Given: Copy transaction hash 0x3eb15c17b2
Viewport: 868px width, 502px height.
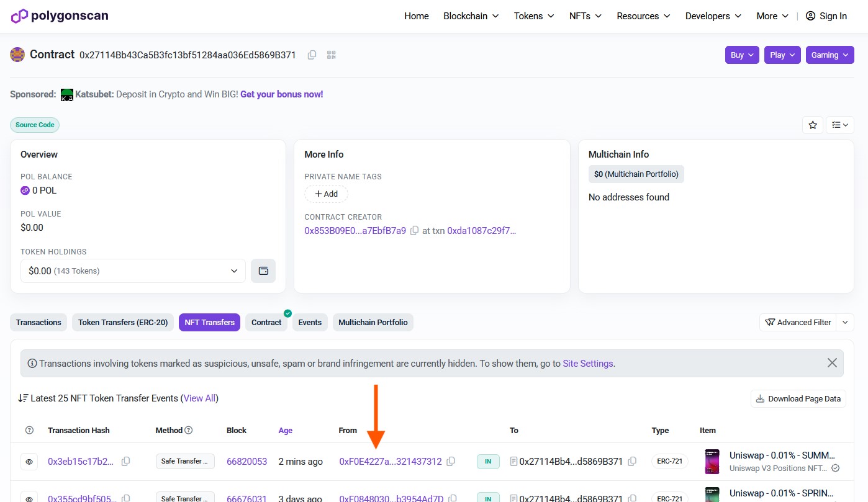Looking at the screenshot, I should 126,462.
